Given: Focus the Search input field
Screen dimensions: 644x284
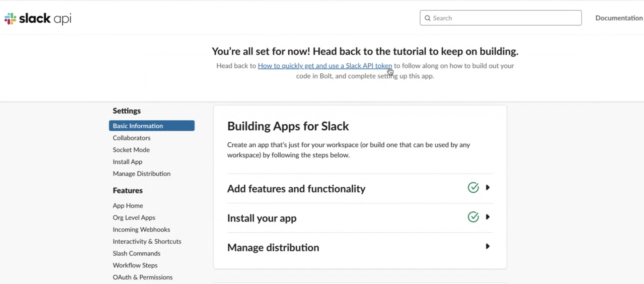Looking at the screenshot, I should 501,18.
